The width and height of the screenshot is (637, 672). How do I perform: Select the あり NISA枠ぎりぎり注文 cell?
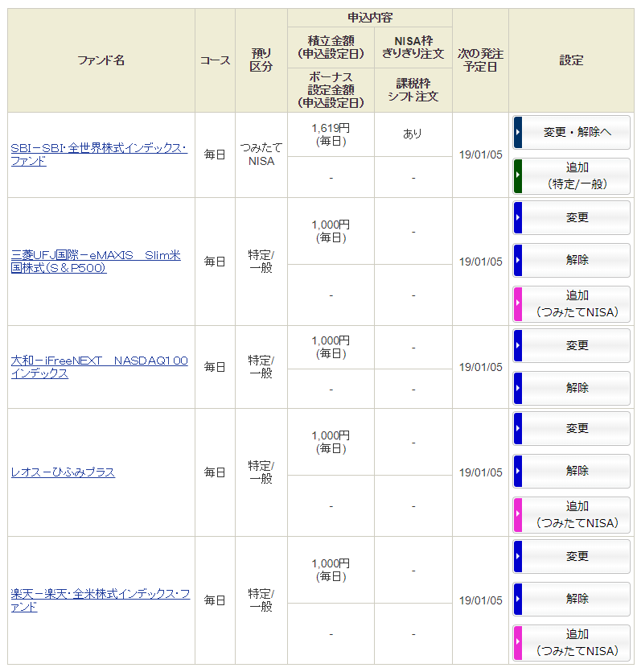(413, 134)
